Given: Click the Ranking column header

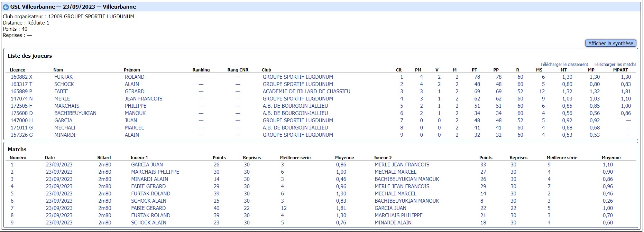Looking at the screenshot, I should (x=201, y=70).
